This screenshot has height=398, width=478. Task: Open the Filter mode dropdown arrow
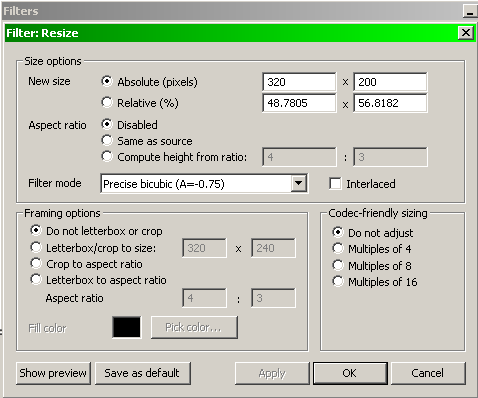[x=299, y=183]
